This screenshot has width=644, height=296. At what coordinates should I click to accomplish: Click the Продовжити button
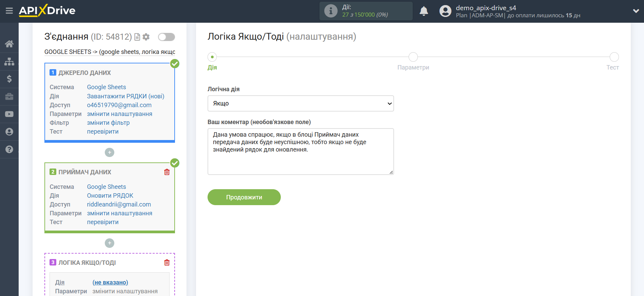click(x=244, y=197)
